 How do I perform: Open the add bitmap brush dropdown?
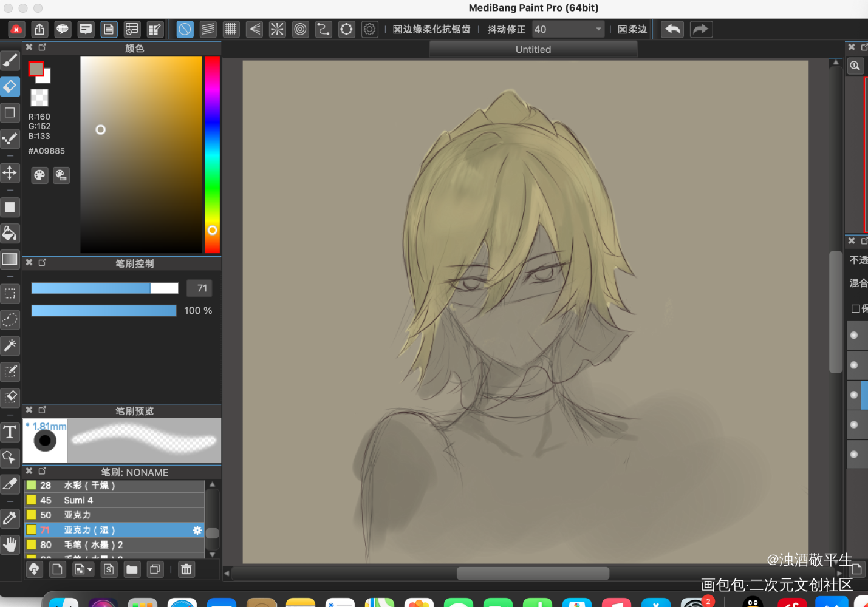pyautogui.click(x=83, y=569)
